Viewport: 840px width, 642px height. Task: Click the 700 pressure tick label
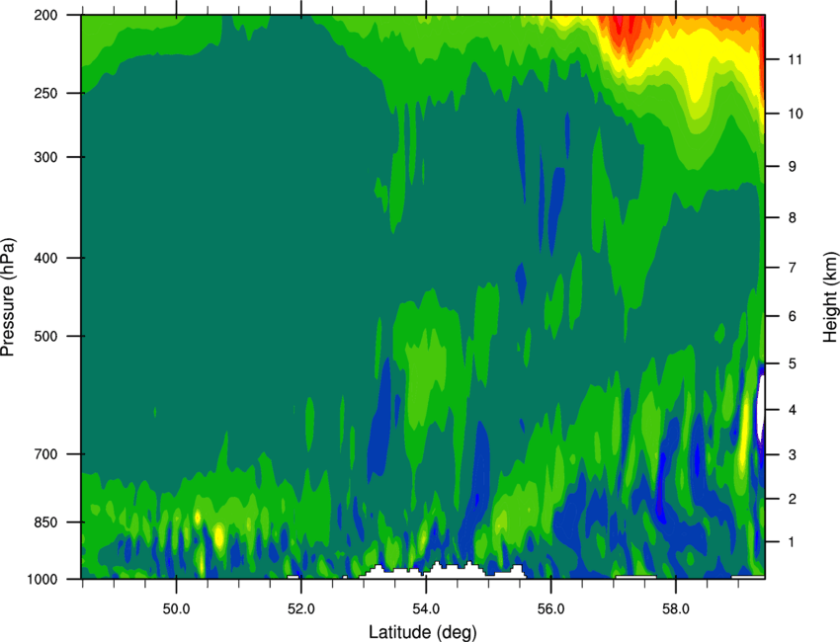46,453
